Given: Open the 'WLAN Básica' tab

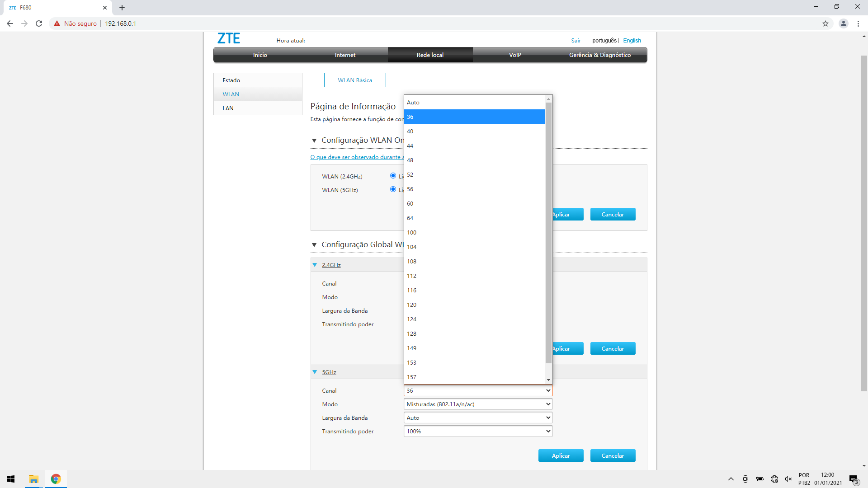Looking at the screenshot, I should pos(355,80).
